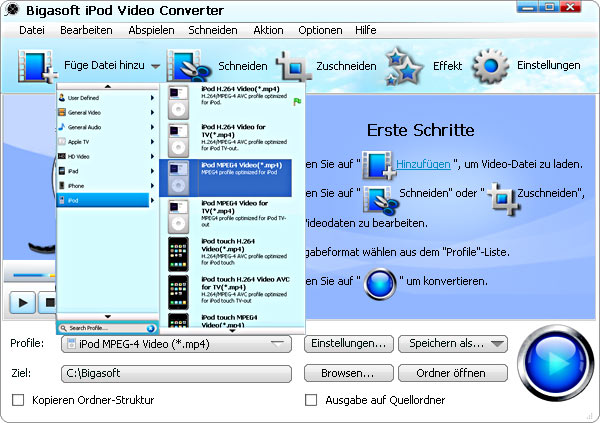Click the magnifier icon in Search Profile box
Screen dimensions: 600x423
(64, 328)
